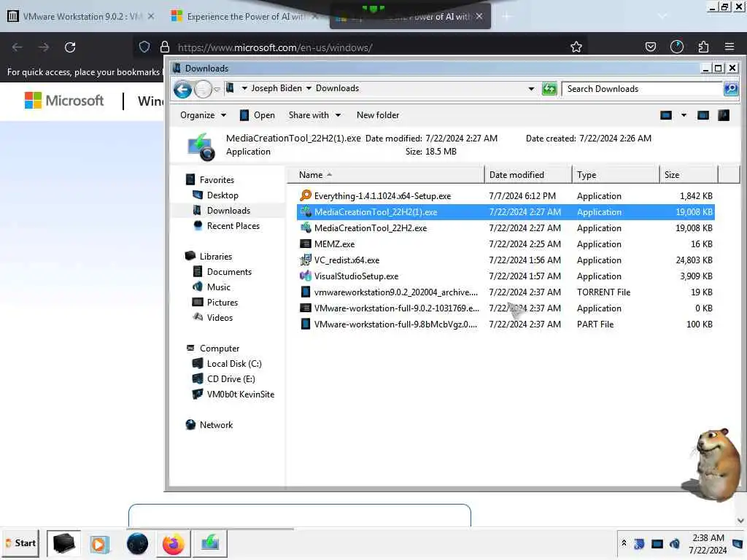Select the VMware-workstation-full PART File row
This screenshot has width=747, height=560.
click(x=506, y=324)
